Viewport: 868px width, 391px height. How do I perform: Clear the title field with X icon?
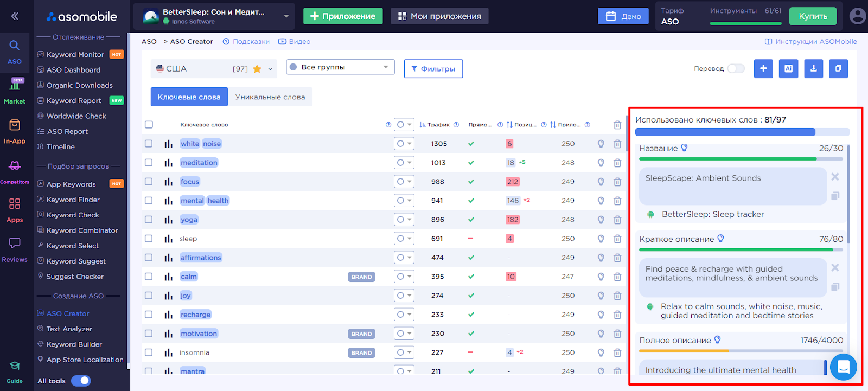click(x=835, y=177)
